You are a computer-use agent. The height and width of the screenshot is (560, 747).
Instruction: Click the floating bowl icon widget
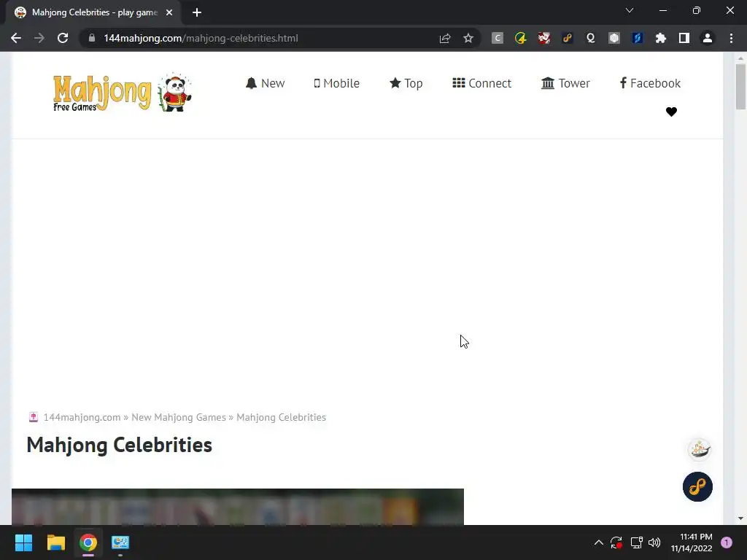699,449
